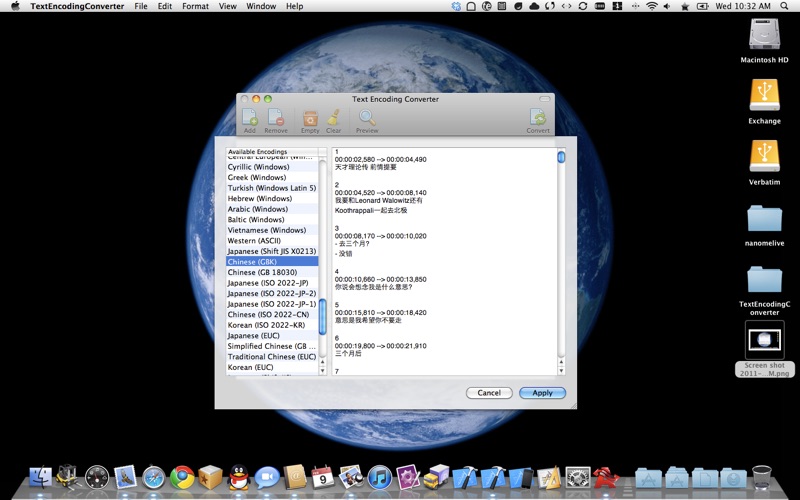Select Chinese (GB 18030) encoding
800x500 pixels.
pyautogui.click(x=272, y=272)
